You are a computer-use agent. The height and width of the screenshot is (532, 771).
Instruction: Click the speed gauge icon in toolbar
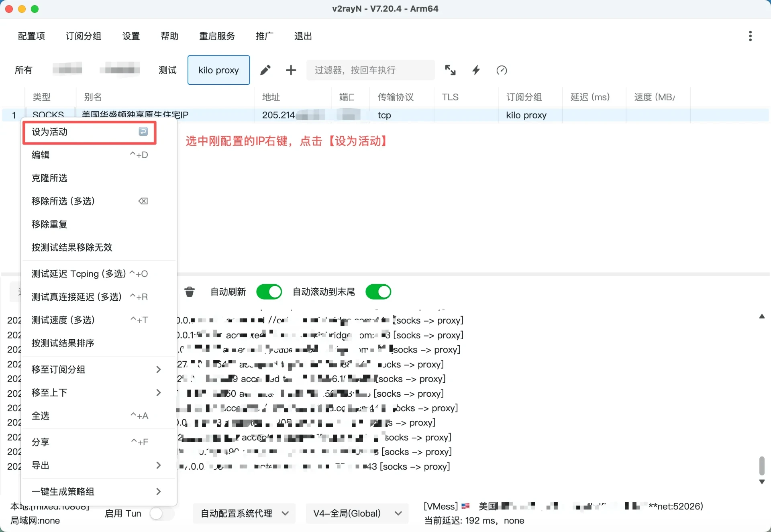502,70
